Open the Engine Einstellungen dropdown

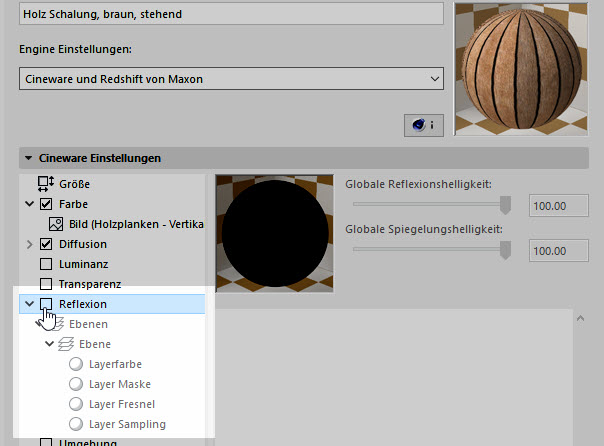[231, 79]
